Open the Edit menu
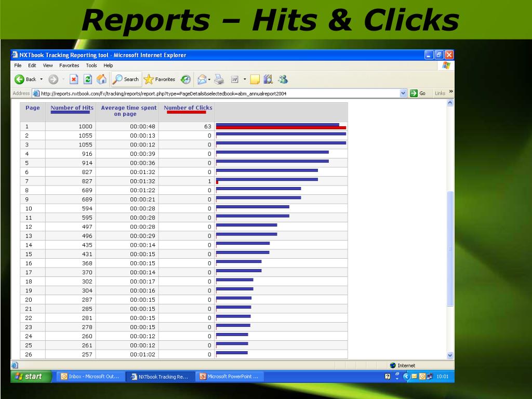 [32, 65]
